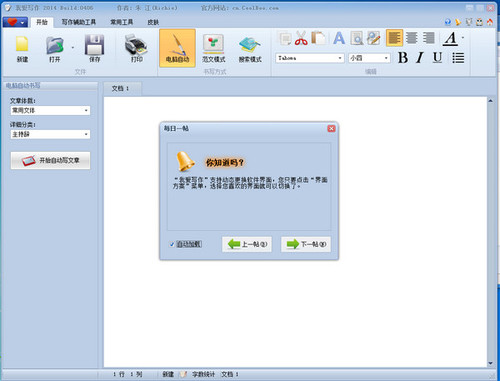Image resolution: width=500 pixels, height=381 pixels.
Task: Click 新建 in the status bar
Action: (168, 374)
